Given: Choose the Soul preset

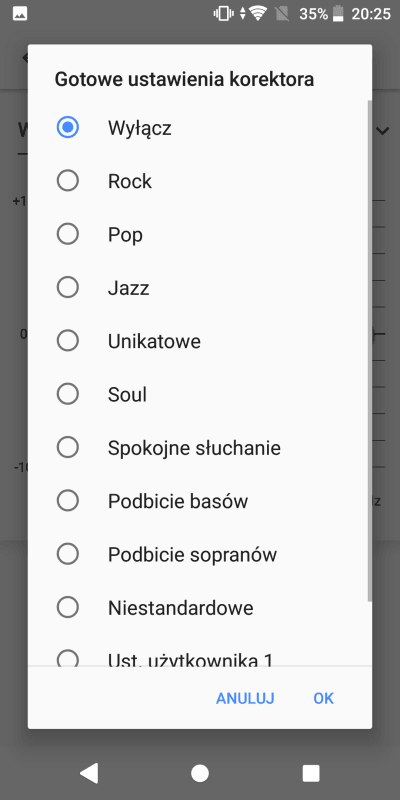Looking at the screenshot, I should coord(67,394).
